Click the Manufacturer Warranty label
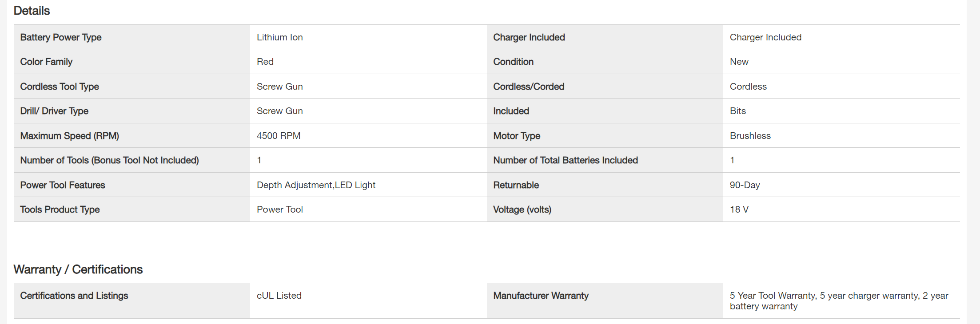This screenshot has width=980, height=324. point(541,296)
